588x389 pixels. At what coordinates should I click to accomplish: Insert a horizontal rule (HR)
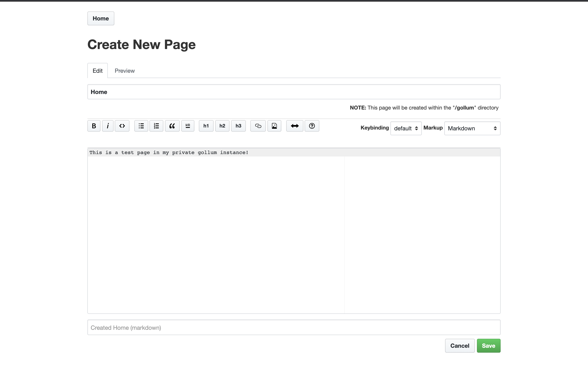(x=188, y=126)
